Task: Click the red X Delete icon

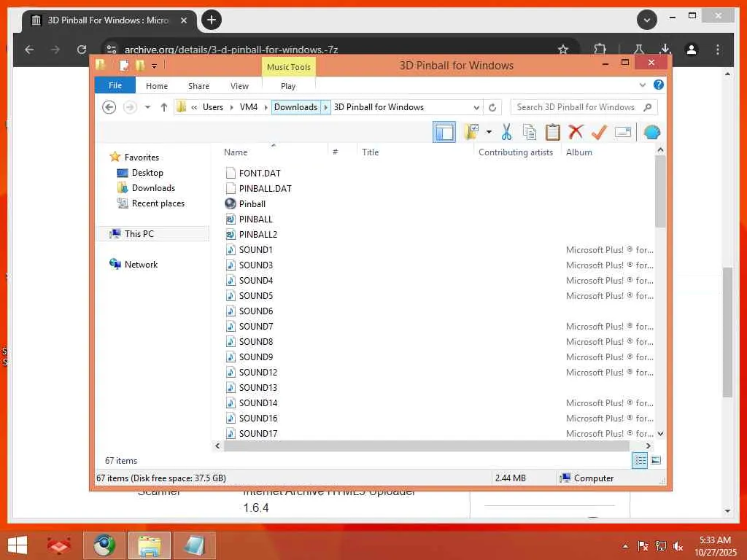Action: 576,131
